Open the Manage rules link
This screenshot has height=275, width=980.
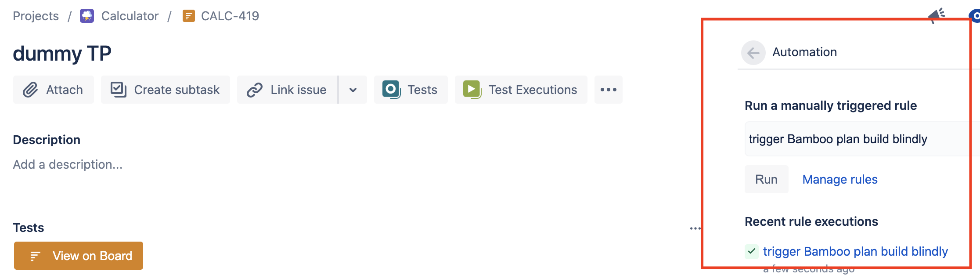pos(840,179)
